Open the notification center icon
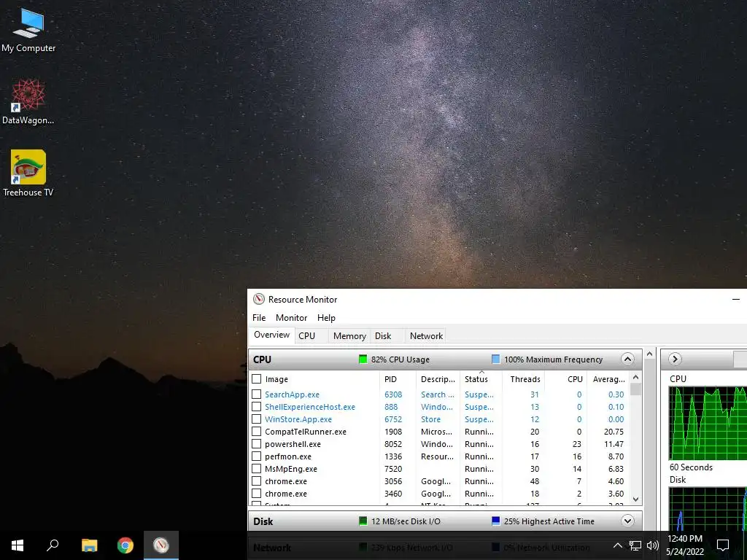 [x=723, y=545]
